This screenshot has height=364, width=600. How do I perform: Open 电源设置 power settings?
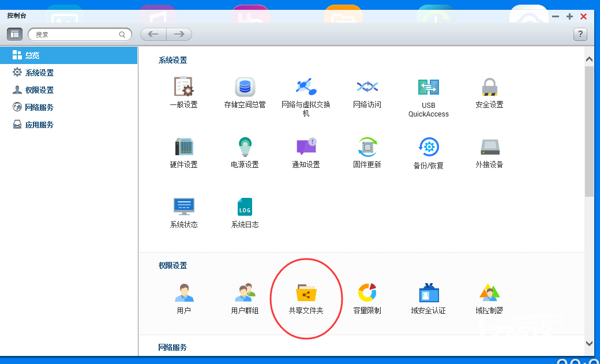pos(245,147)
